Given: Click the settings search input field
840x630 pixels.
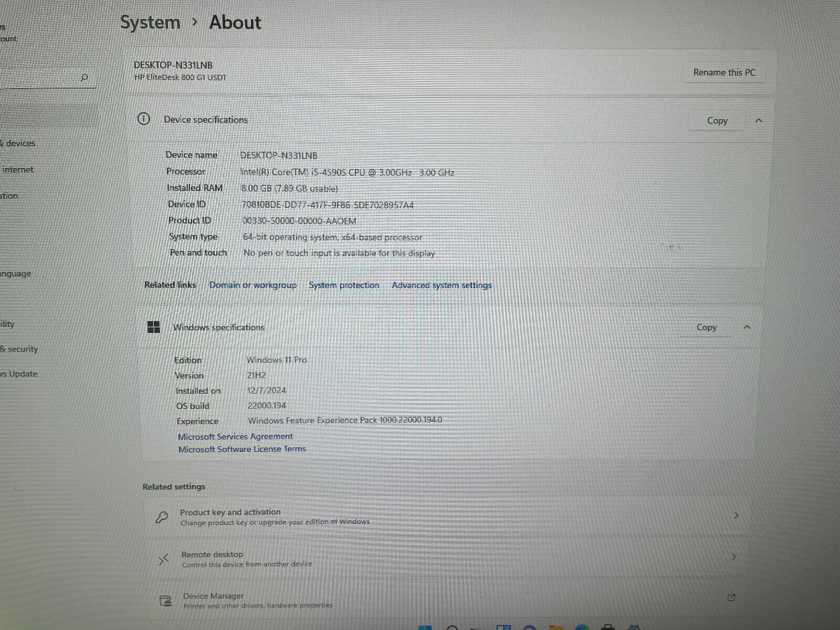Looking at the screenshot, I should tap(47, 78).
